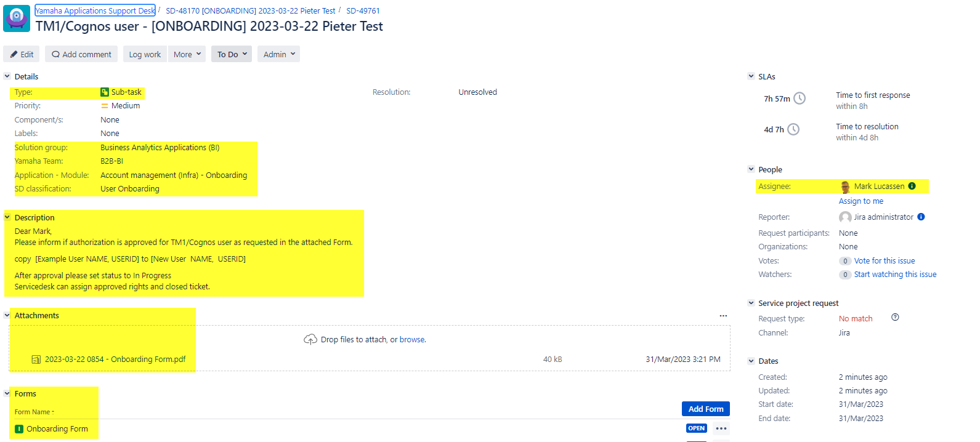The width and height of the screenshot is (980, 442).
Task: Click Mark Lucassen's avatar
Action: click(x=845, y=187)
